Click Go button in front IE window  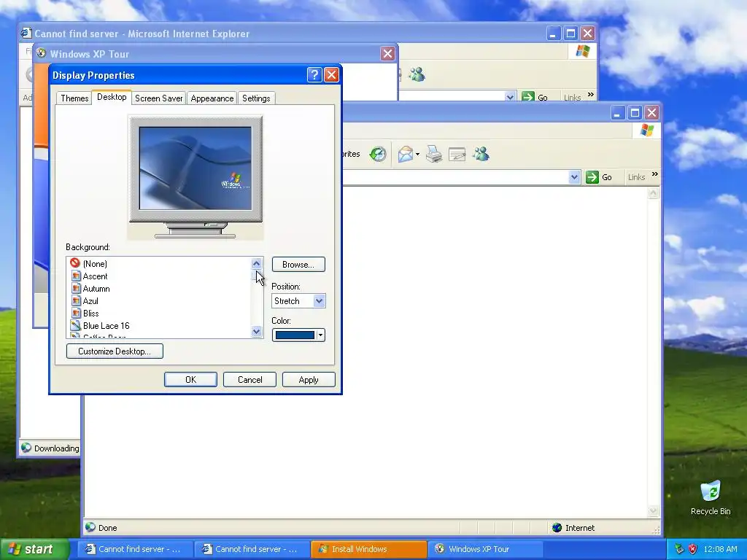click(599, 177)
